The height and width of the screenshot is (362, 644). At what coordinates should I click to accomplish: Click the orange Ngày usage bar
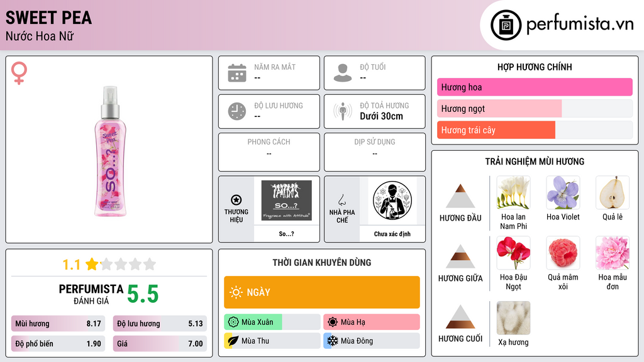(x=322, y=292)
